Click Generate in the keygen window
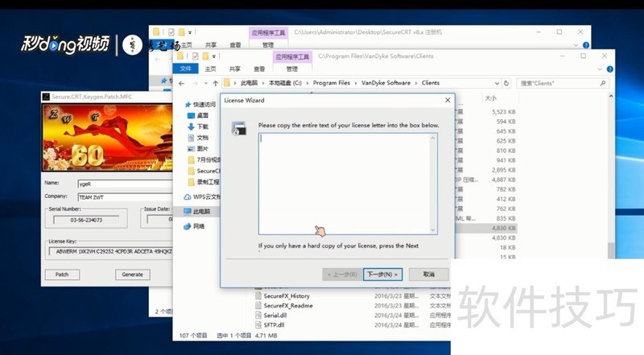The width and height of the screenshot is (644, 355). [132, 275]
